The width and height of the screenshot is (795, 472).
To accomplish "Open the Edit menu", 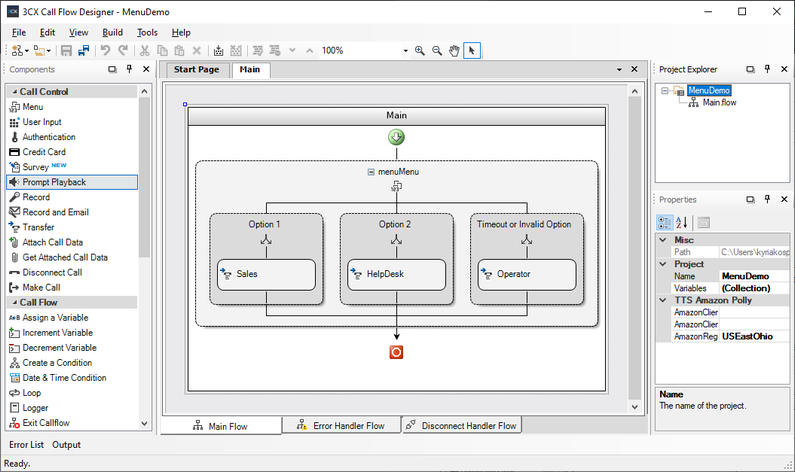I will coord(47,32).
